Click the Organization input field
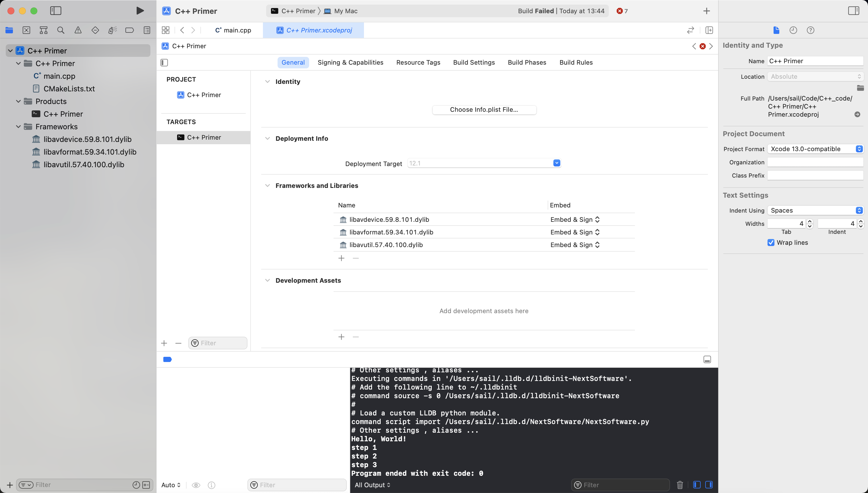 coord(815,162)
